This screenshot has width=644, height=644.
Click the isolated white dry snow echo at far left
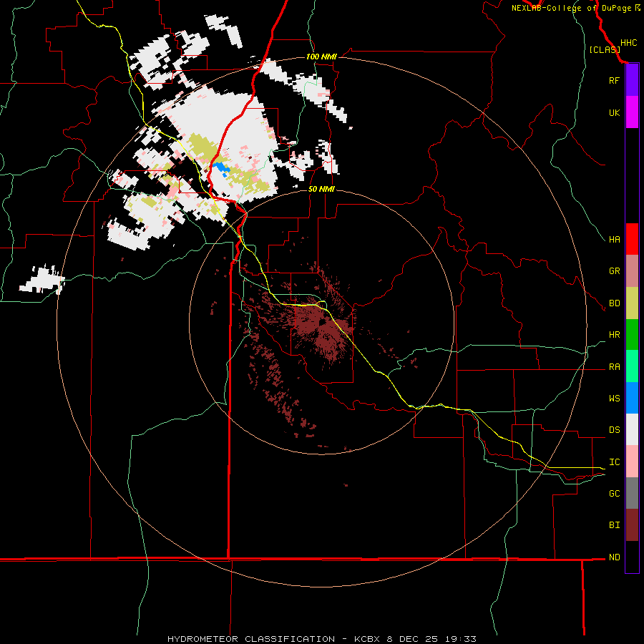coord(42,279)
